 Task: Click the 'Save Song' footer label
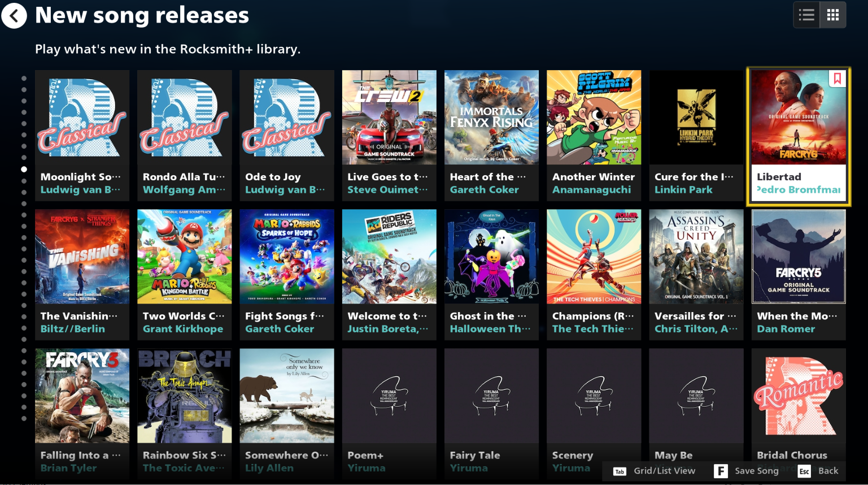tap(757, 471)
